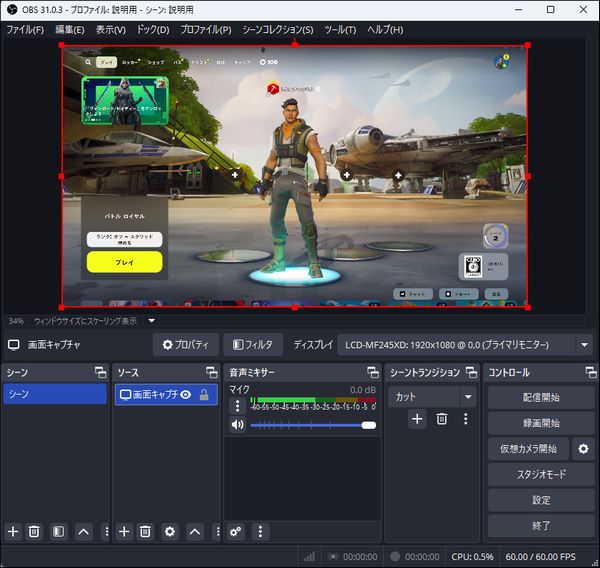Pop out the 音声ミキサー dock panel

(373, 372)
